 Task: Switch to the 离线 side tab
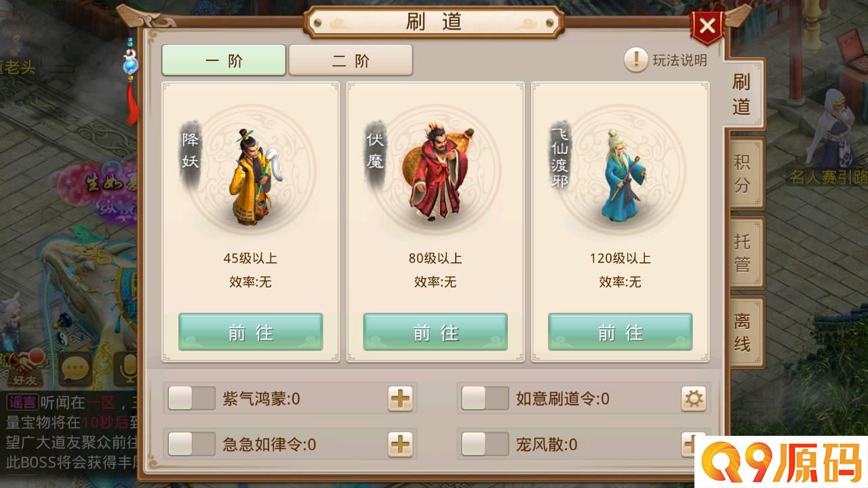(745, 332)
